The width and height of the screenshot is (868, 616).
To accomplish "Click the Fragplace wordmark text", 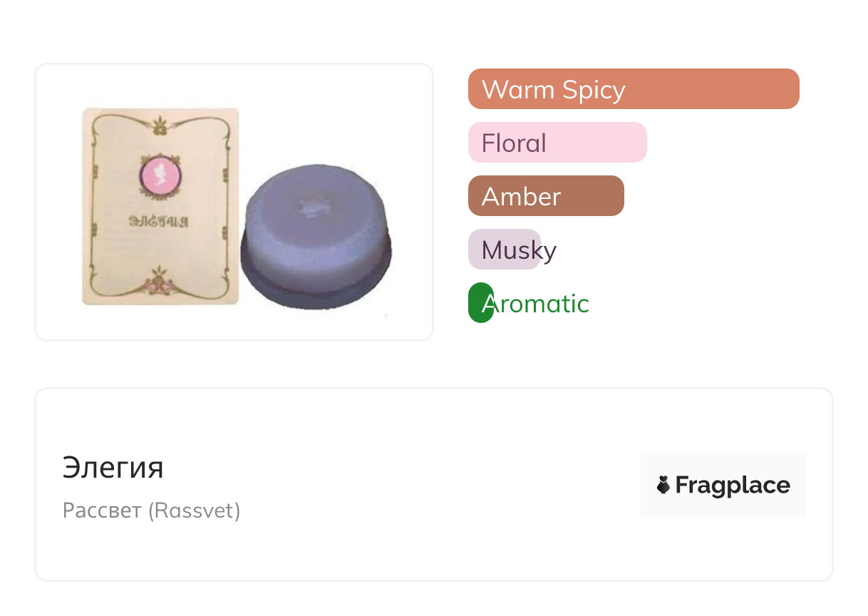I will pos(732,486).
